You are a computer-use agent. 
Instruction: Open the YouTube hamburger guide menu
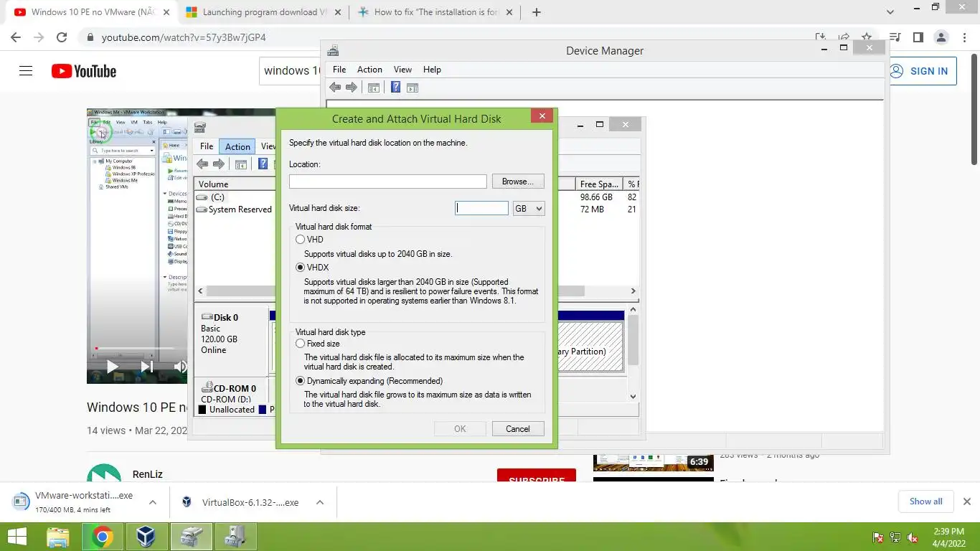(x=26, y=71)
